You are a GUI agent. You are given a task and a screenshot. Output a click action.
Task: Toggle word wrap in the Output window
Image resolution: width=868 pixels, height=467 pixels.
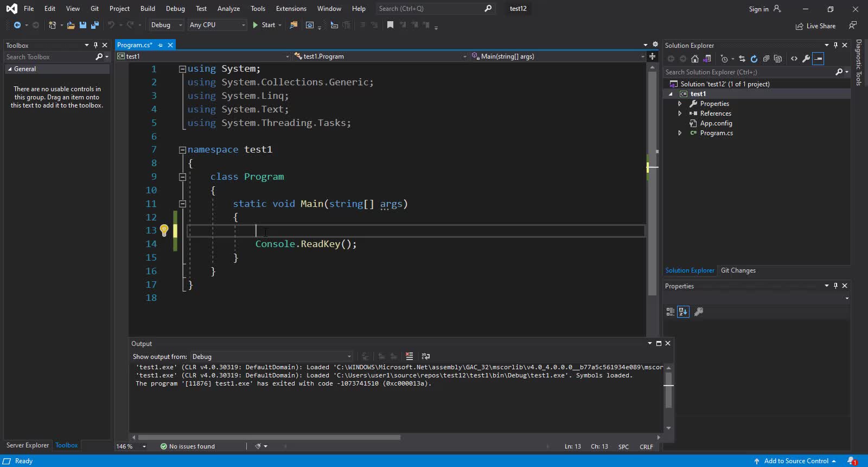(x=426, y=357)
